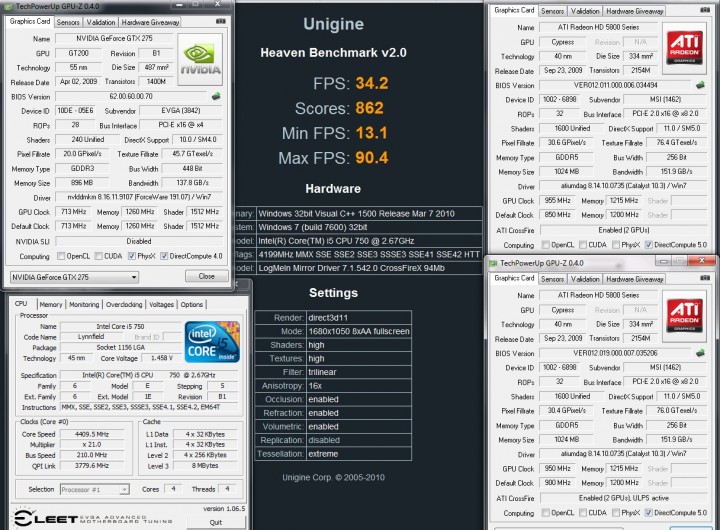Switch to the Sensors tab in the GTX 275 GPU-Z window
720x530 pixels.
tap(68, 22)
